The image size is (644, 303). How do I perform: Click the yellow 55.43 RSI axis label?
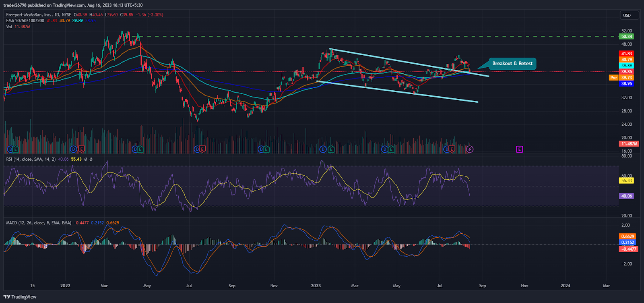point(626,181)
